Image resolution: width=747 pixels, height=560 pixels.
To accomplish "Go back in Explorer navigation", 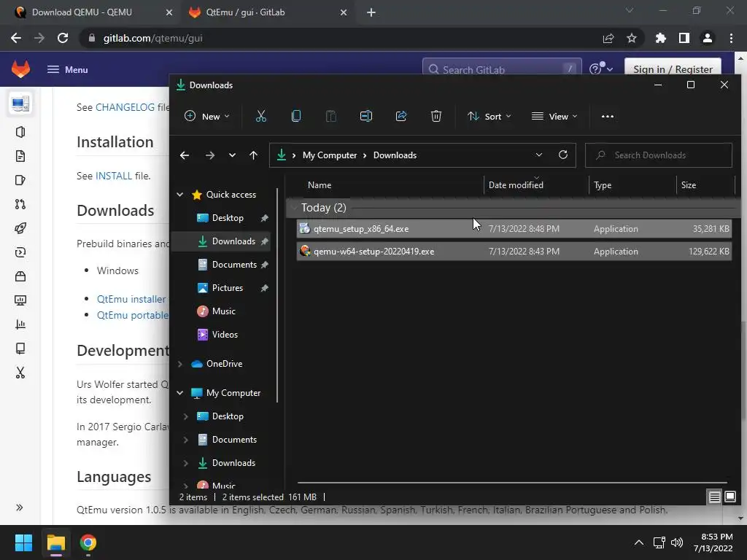I will pyautogui.click(x=185, y=155).
